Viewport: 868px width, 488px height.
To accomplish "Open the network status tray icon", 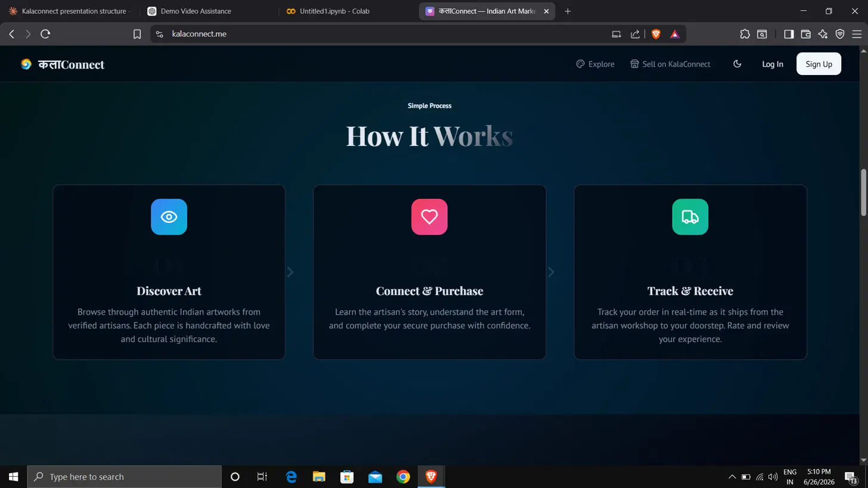I will 759,477.
